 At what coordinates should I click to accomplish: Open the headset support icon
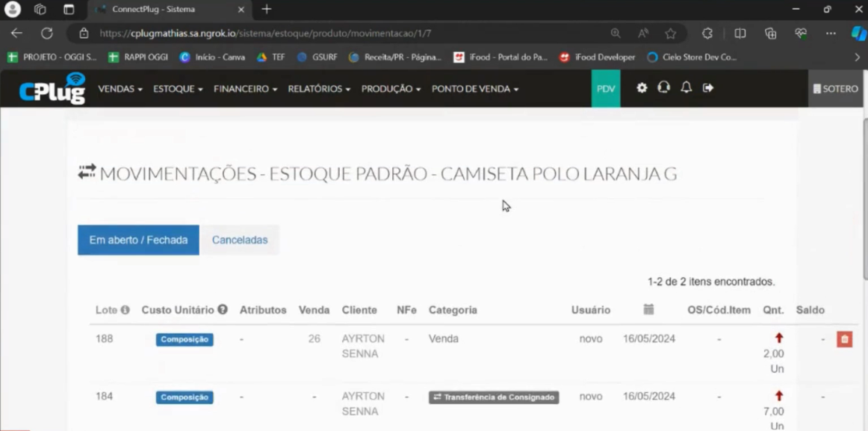663,88
